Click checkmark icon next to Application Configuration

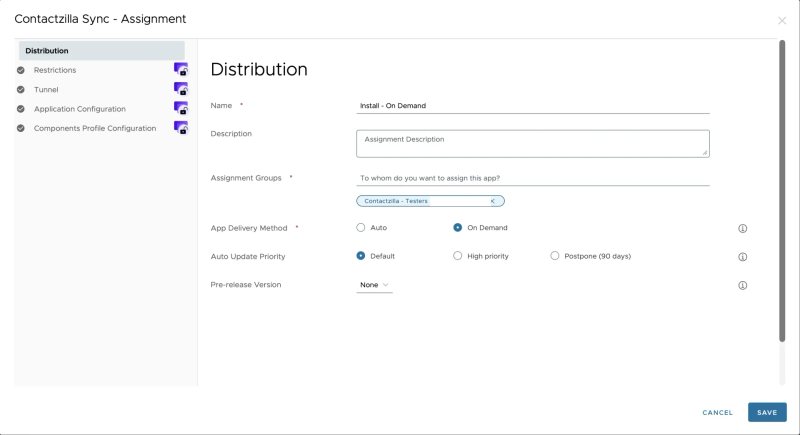click(20, 109)
